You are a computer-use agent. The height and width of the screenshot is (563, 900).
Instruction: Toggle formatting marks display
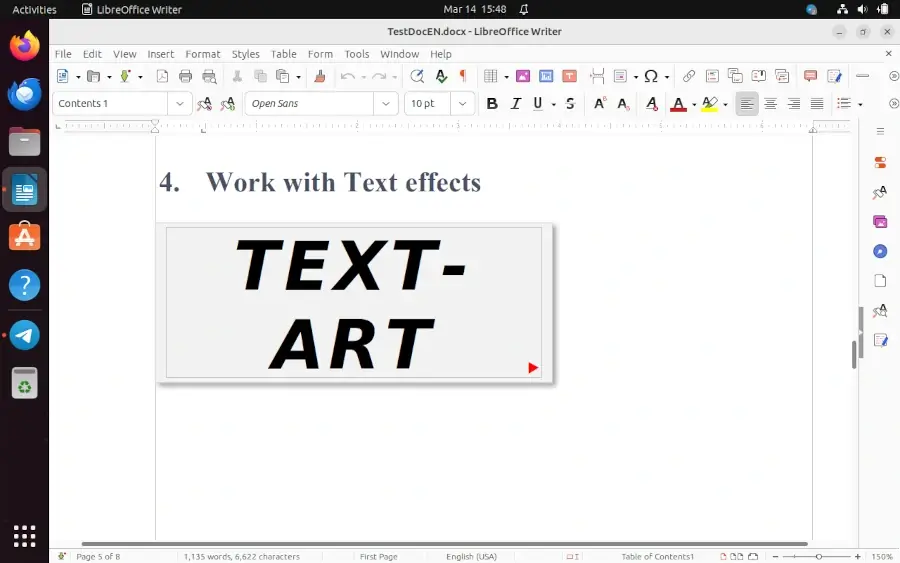(462, 76)
